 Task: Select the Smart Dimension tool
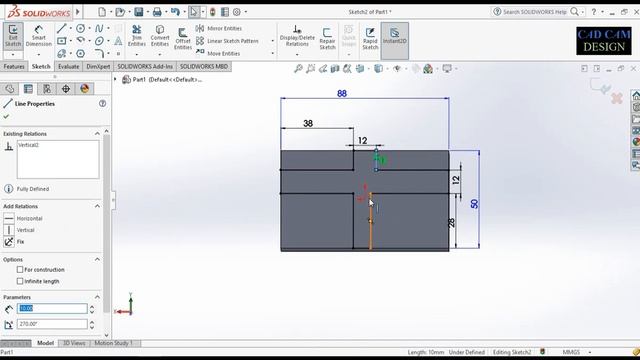tap(39, 36)
